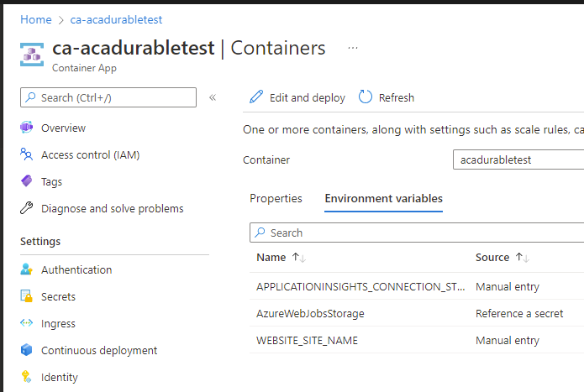Open Diagnose and solve problems
This screenshot has width=584, height=392.
pos(112,209)
